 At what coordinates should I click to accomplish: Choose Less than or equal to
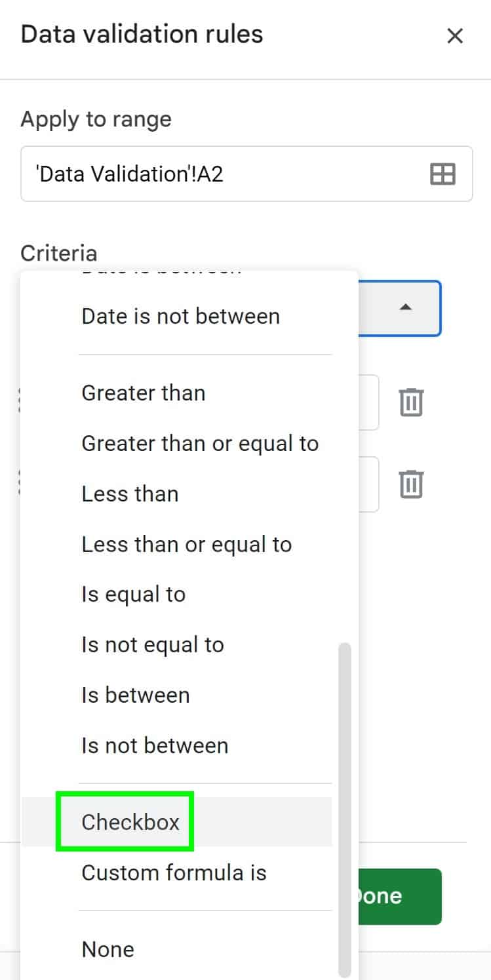pyautogui.click(x=186, y=544)
